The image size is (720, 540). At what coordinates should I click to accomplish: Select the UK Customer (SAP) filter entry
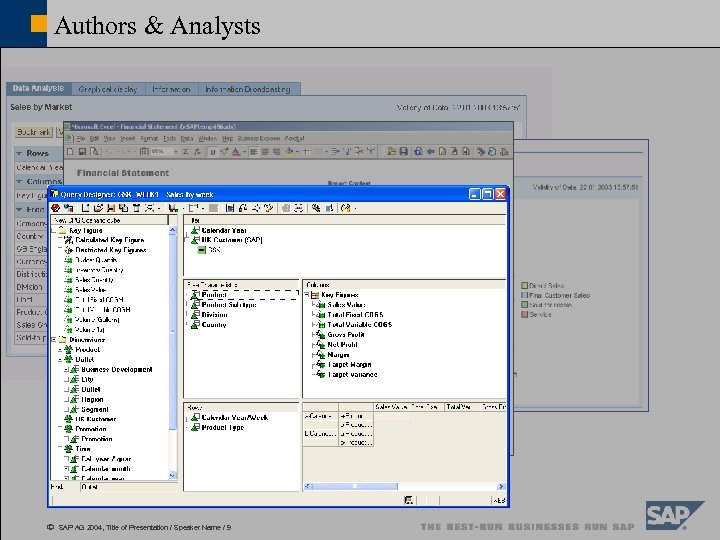click(x=232, y=240)
